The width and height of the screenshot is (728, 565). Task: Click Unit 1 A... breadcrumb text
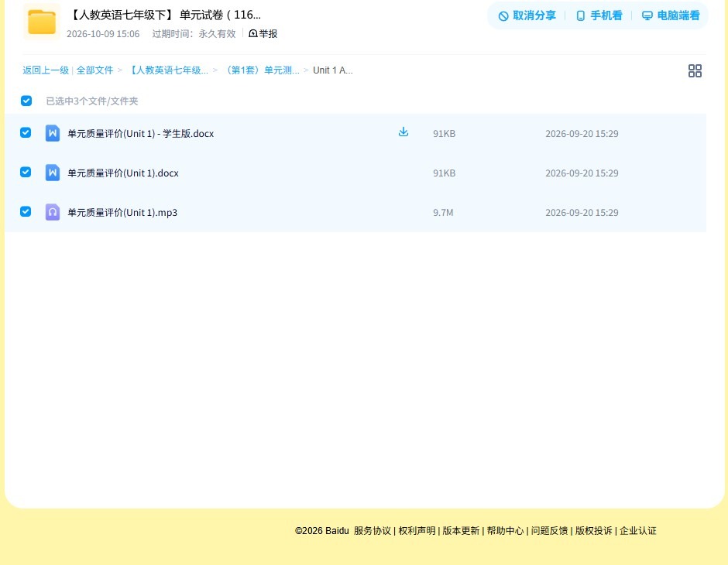point(332,70)
